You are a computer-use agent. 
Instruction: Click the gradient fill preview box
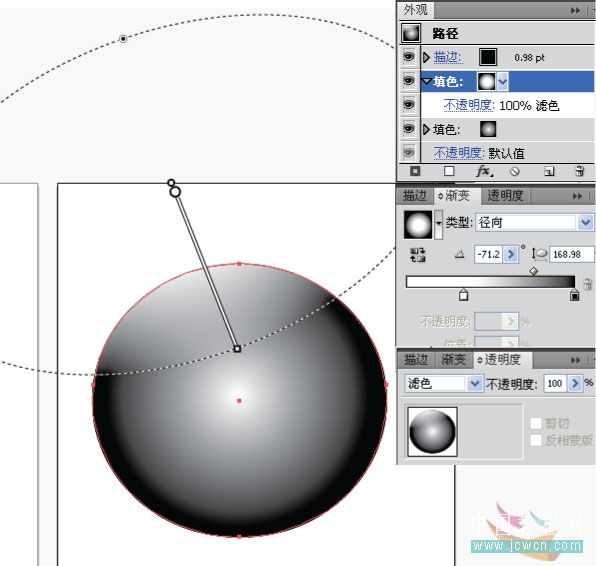418,225
